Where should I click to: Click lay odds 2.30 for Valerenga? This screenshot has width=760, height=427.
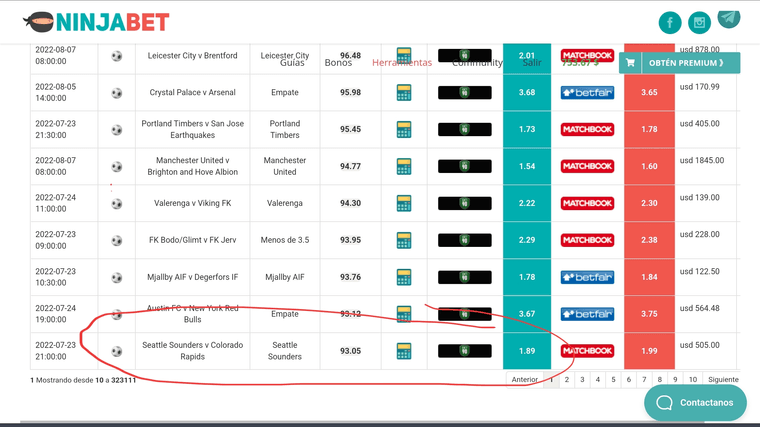pyautogui.click(x=649, y=203)
